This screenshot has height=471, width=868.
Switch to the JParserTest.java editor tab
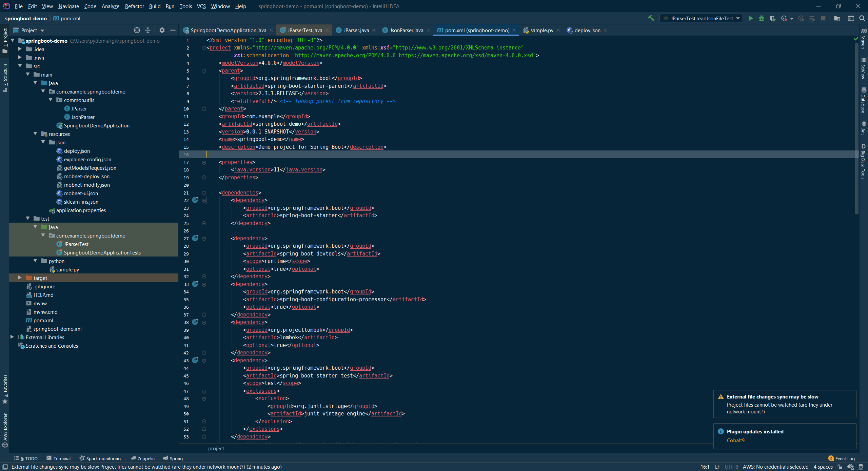coord(304,30)
